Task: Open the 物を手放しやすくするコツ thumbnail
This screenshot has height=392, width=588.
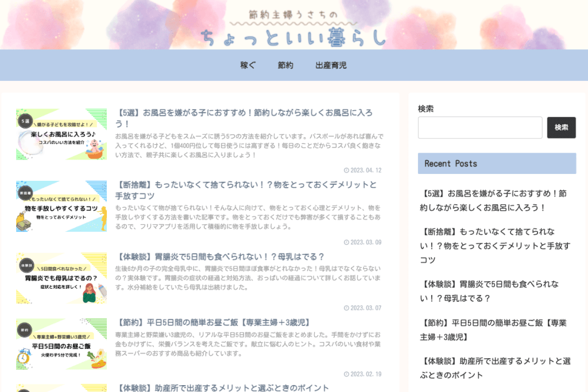Action: 61,206
